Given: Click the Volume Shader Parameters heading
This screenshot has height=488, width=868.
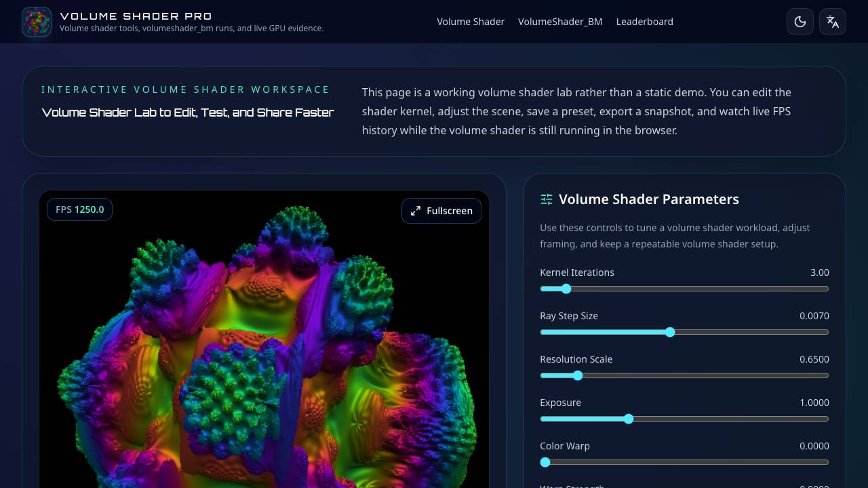Looking at the screenshot, I should 649,199.
